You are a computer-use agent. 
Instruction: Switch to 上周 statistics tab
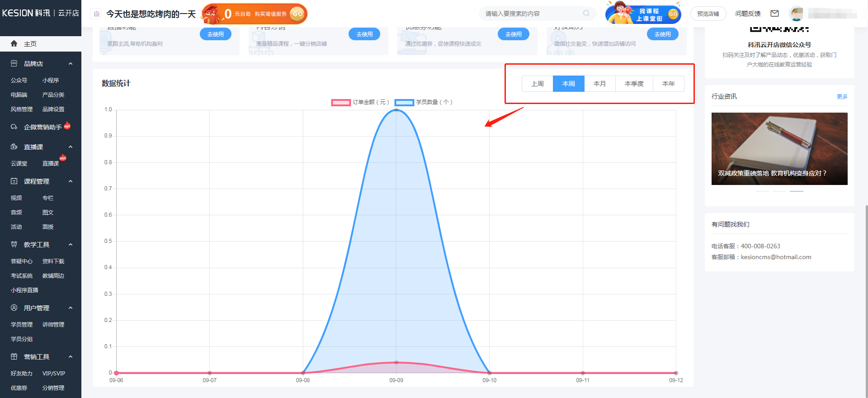point(537,84)
